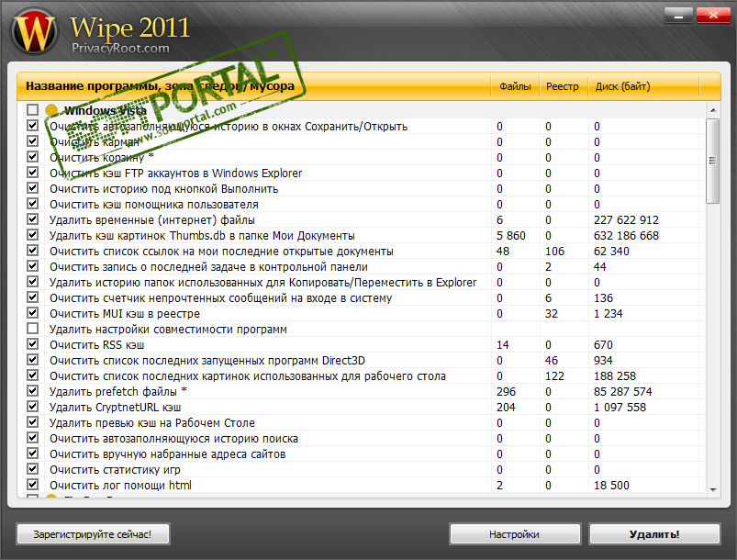Click registry value 106
The width and height of the screenshot is (737, 560).
[x=554, y=252]
